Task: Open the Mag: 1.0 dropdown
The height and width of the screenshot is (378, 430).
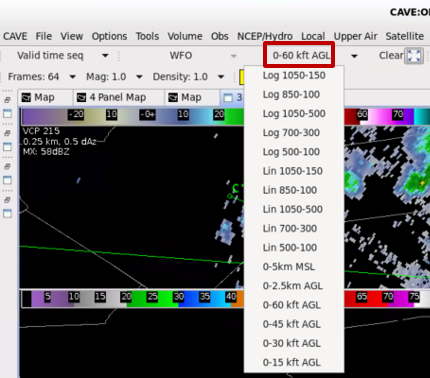Action: pyautogui.click(x=139, y=77)
